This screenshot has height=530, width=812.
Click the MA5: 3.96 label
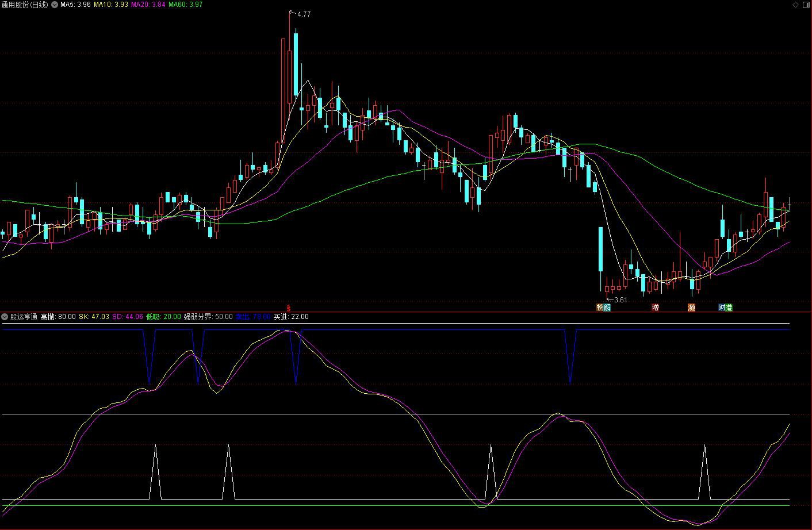[x=75, y=5]
